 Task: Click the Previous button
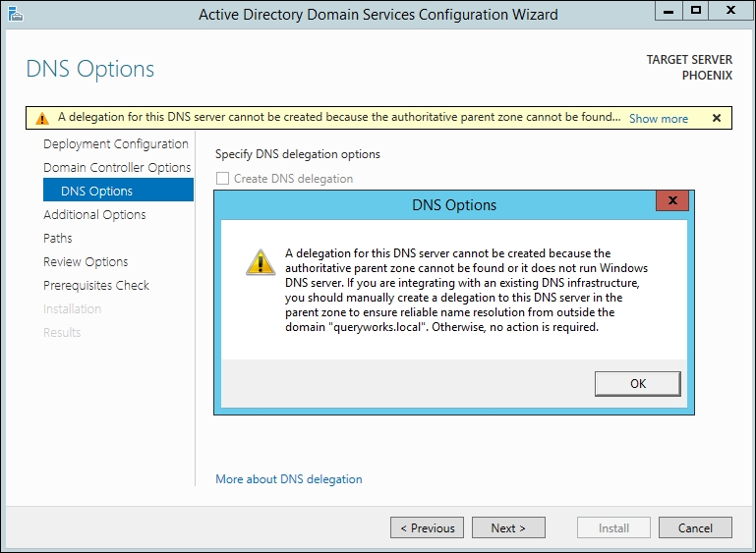428,527
